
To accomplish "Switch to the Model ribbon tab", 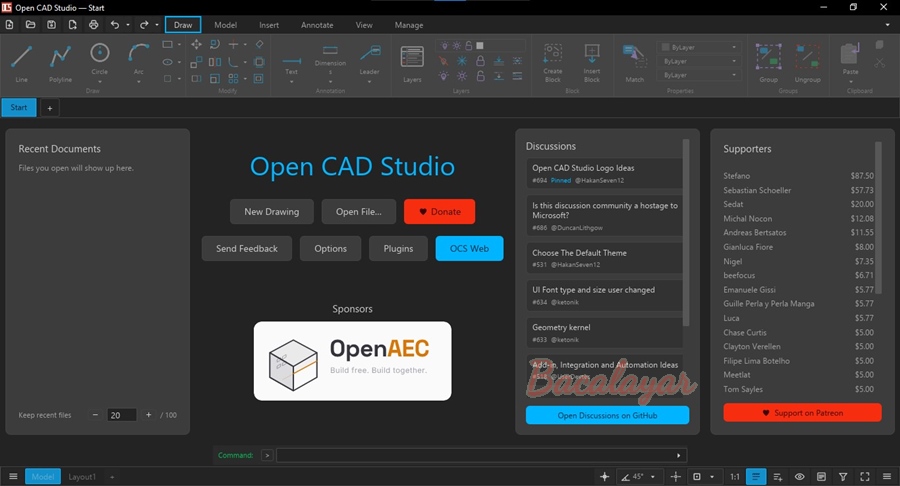I will (226, 25).
